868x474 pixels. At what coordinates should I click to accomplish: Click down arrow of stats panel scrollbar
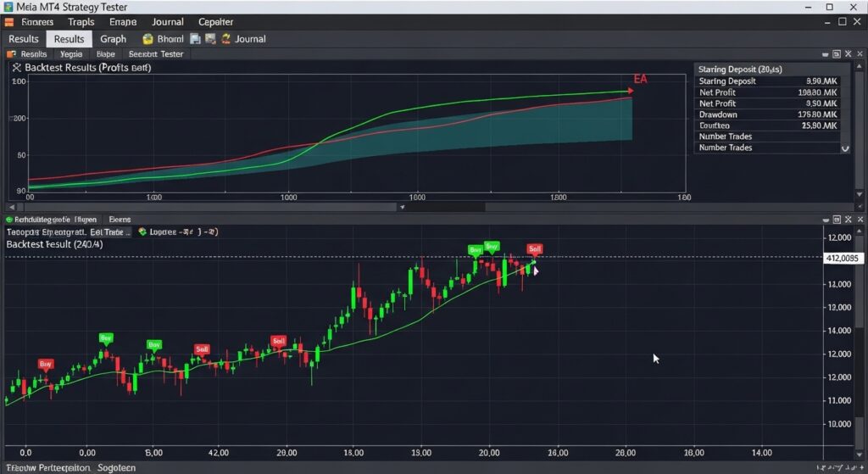pos(860,194)
